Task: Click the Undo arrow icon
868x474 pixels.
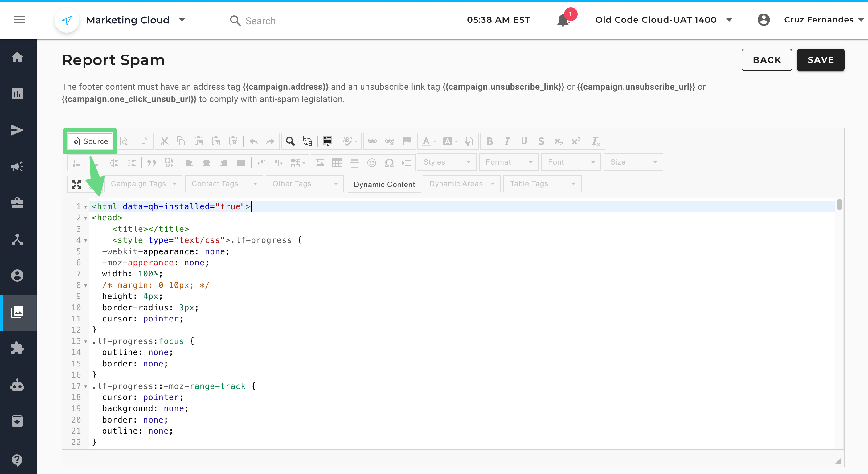Action: pos(253,141)
